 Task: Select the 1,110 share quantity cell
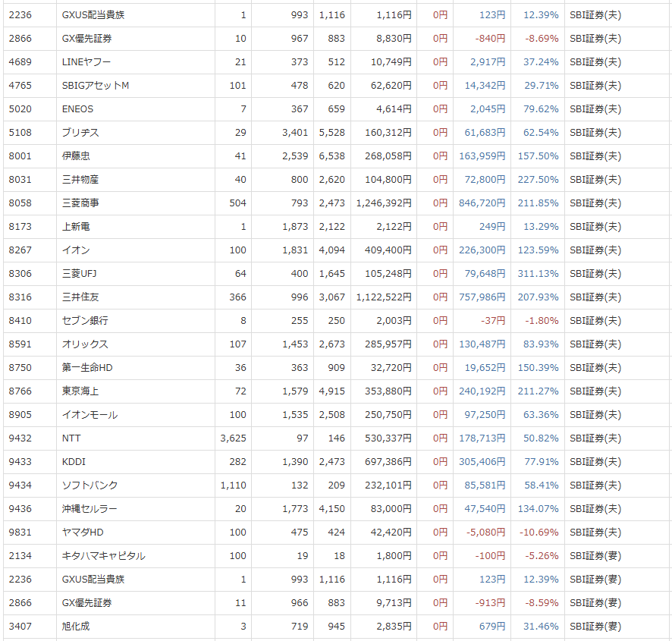[233, 485]
